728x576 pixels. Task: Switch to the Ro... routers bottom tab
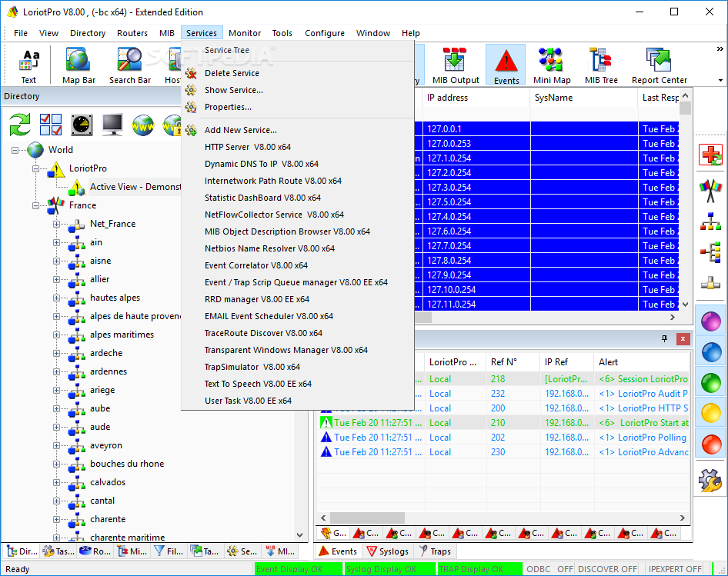click(x=95, y=551)
